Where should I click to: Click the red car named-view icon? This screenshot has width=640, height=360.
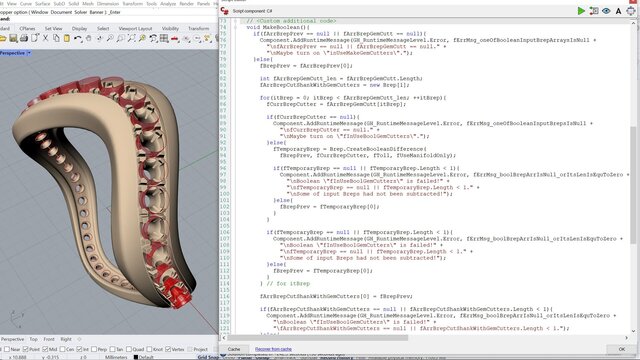tap(175, 39)
